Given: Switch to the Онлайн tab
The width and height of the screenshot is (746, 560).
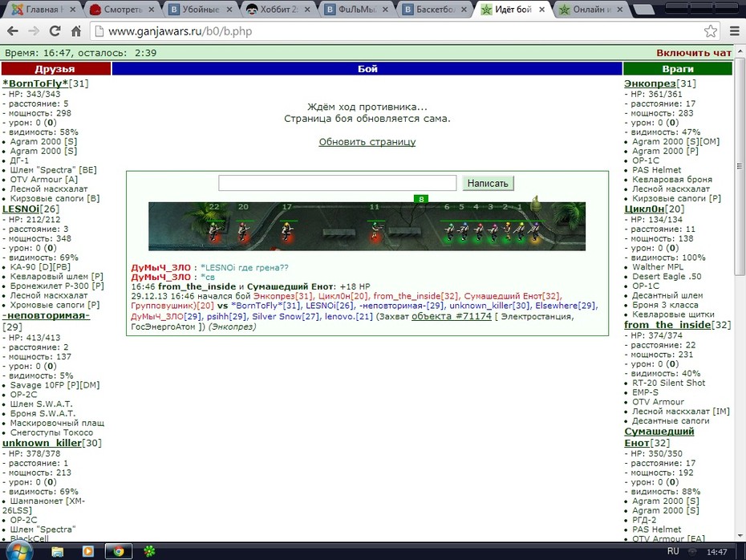Looking at the screenshot, I should pos(591,9).
